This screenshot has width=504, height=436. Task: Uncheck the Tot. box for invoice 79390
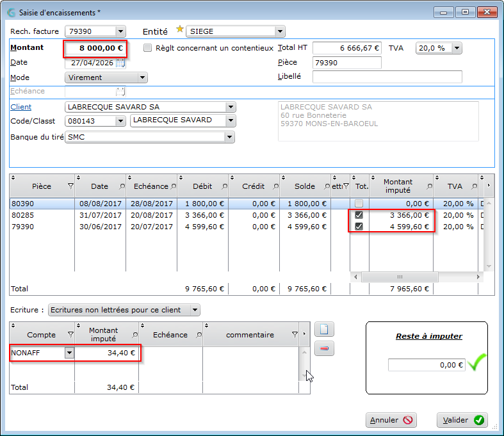tap(359, 227)
